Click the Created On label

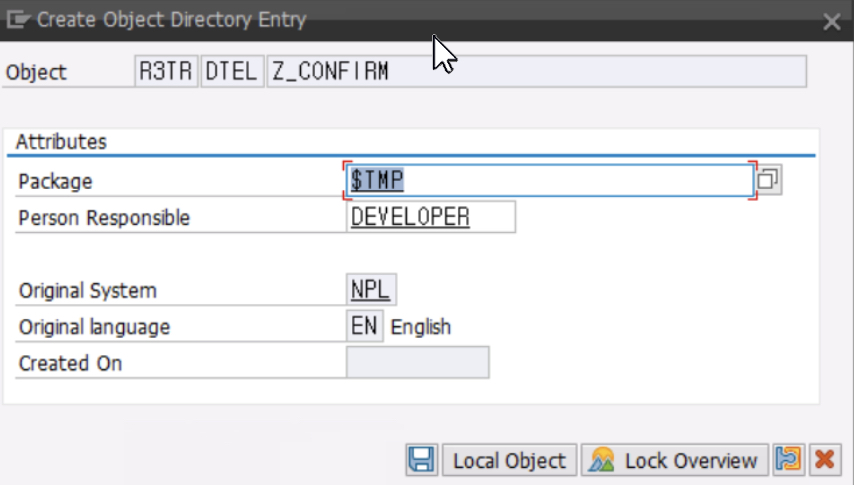[x=70, y=363]
